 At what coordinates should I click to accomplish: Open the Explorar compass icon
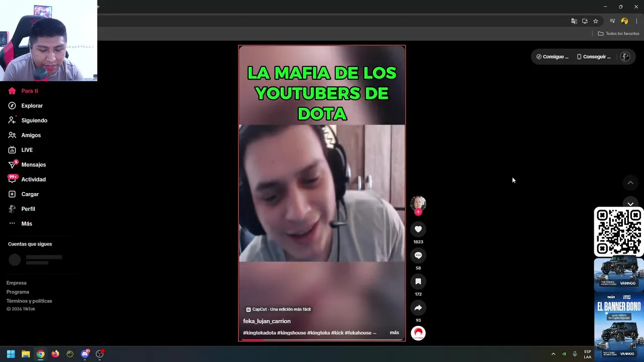pyautogui.click(x=12, y=106)
